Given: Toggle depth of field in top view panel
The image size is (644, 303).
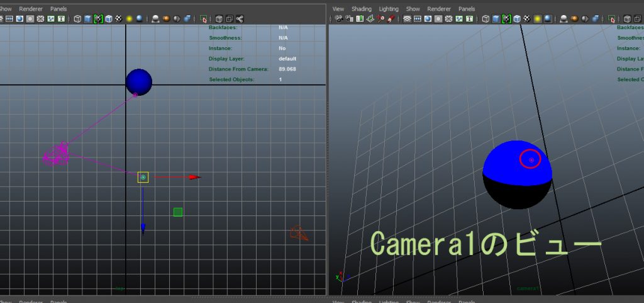Looking at the screenshot, I should (x=187, y=19).
